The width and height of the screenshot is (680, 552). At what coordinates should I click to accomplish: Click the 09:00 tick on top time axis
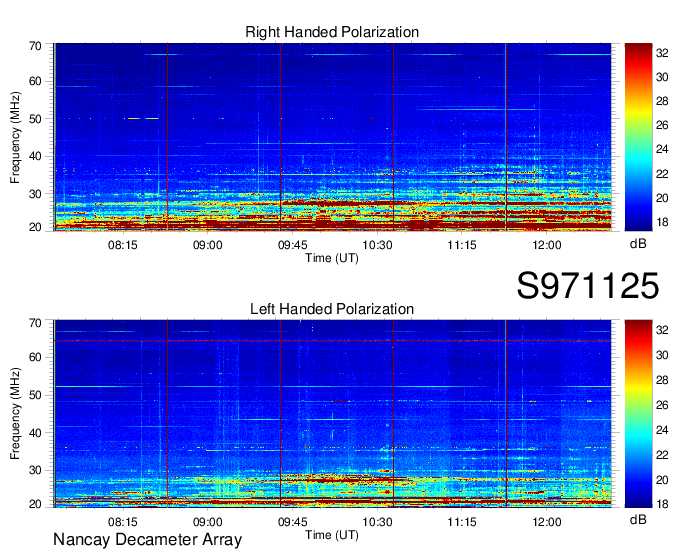click(x=208, y=245)
